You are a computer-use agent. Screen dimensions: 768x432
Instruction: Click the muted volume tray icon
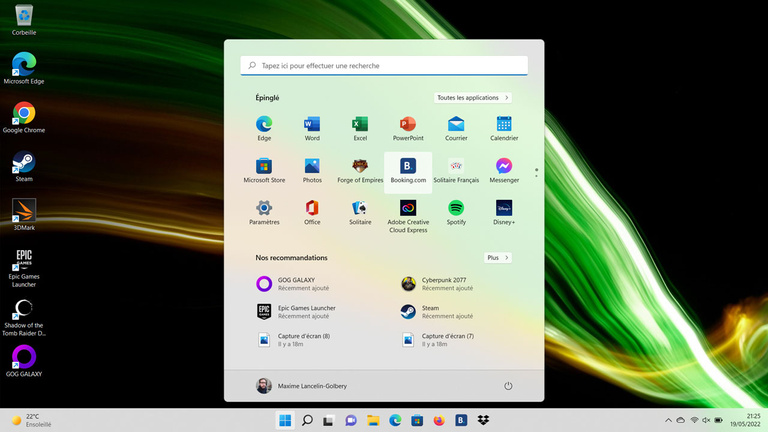coord(706,420)
